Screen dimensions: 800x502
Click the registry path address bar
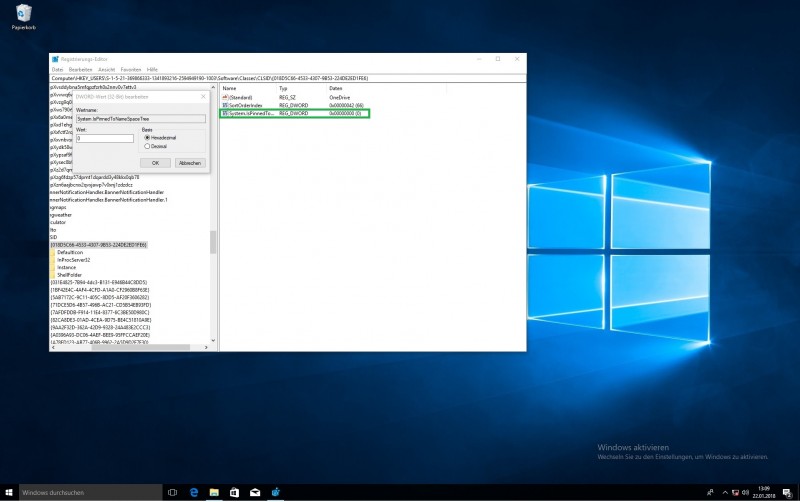(x=288, y=79)
